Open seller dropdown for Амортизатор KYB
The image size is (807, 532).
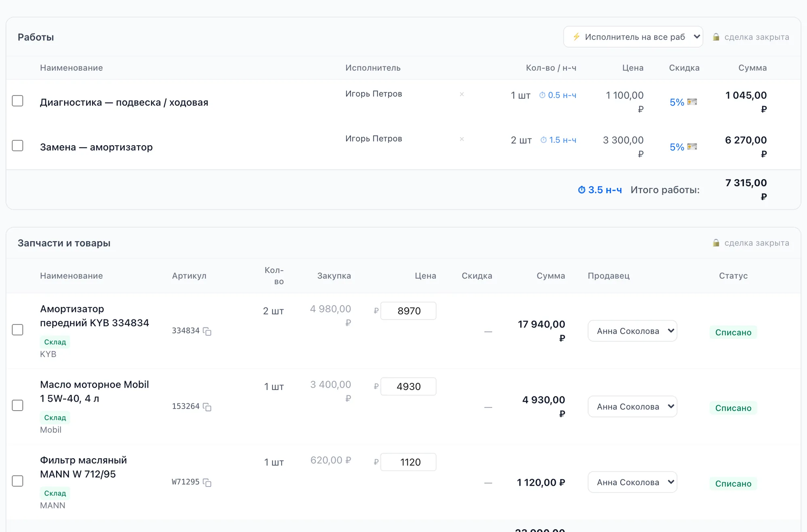(632, 331)
